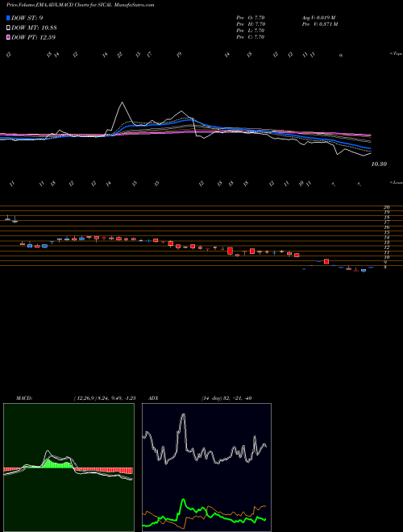Screen dimensions: 403x532
Task: Click the 'Pre L: 7.70' value
Action: tap(251, 31)
